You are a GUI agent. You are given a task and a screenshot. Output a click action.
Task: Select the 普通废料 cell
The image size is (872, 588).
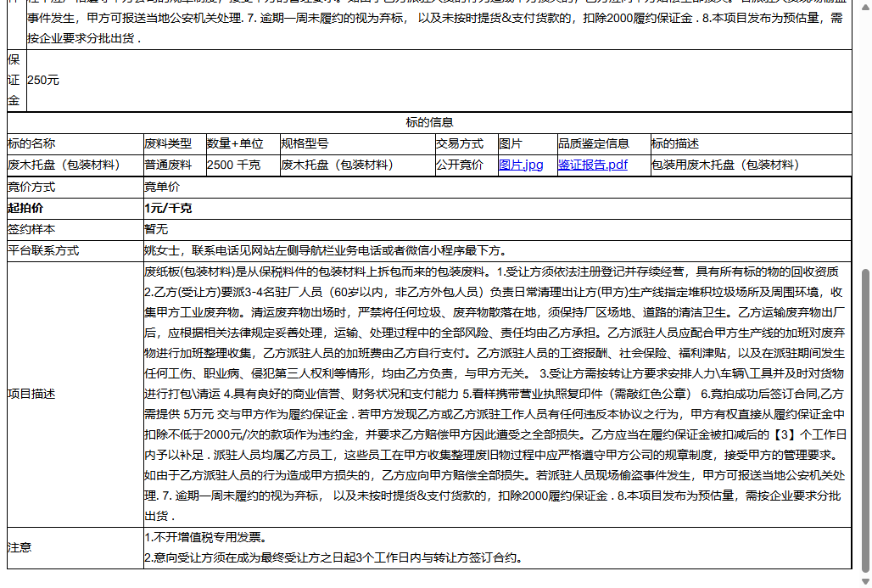tap(168, 165)
